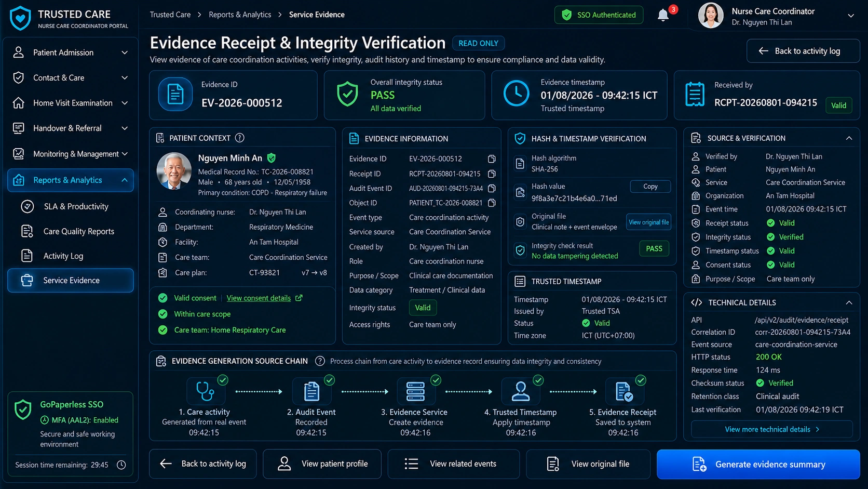Image resolution: width=868 pixels, height=489 pixels.
Task: Click the Audit Event clipboard icon
Action: coord(311,391)
